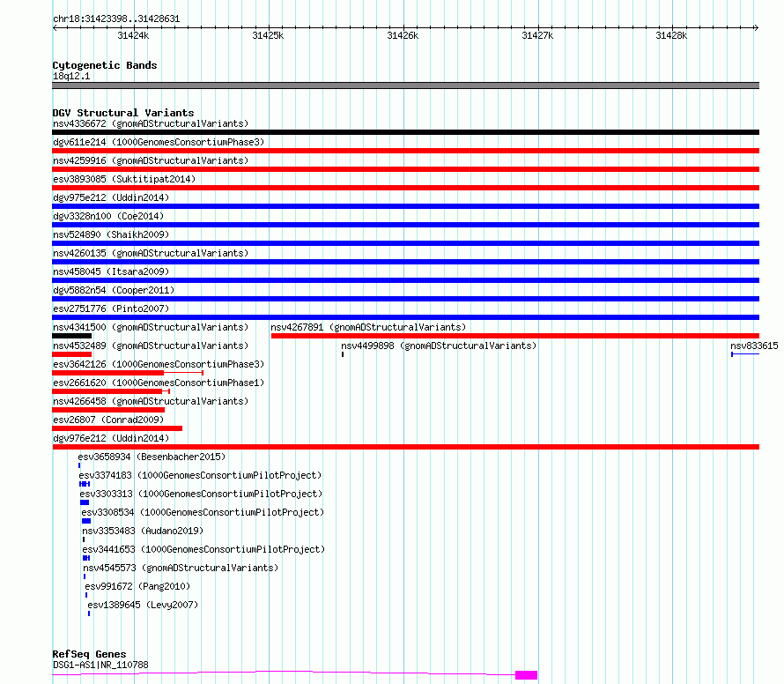Click esv3308534 1000Genomes pilot label

pos(203,512)
